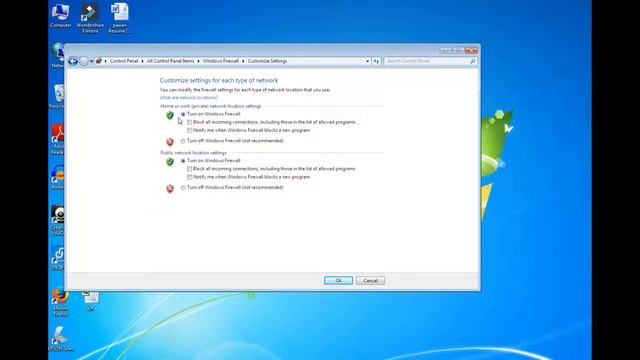Expand the arrow after Windows Firewall breadcrumb
The image size is (640, 360).
click(x=243, y=61)
